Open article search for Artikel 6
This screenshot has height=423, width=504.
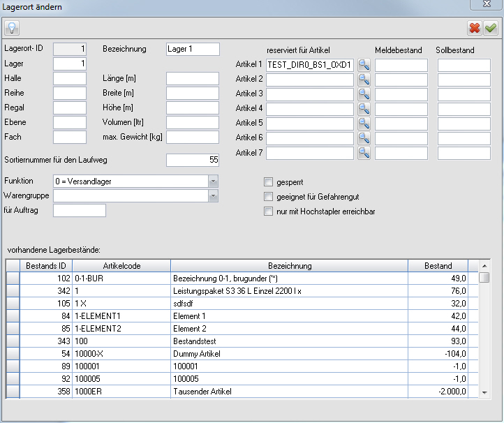coord(364,138)
